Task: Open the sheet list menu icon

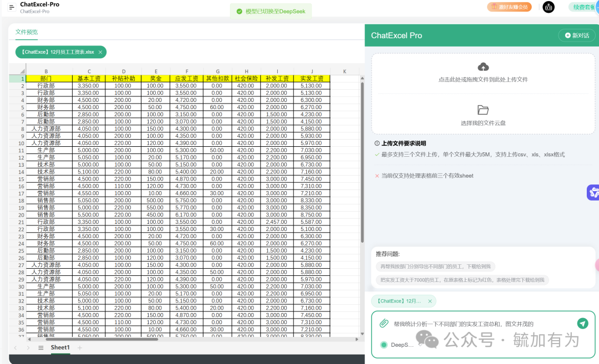Action: (41, 347)
